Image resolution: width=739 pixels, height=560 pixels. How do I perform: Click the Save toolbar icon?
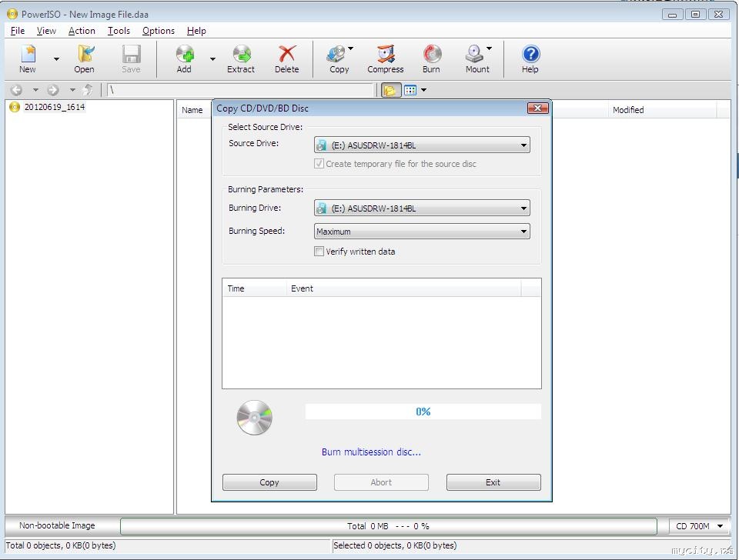click(x=131, y=59)
